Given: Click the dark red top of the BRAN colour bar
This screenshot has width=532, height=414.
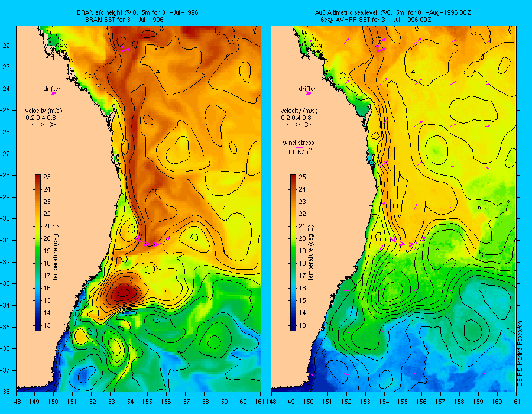Looking at the screenshot, I should tap(38, 177).
